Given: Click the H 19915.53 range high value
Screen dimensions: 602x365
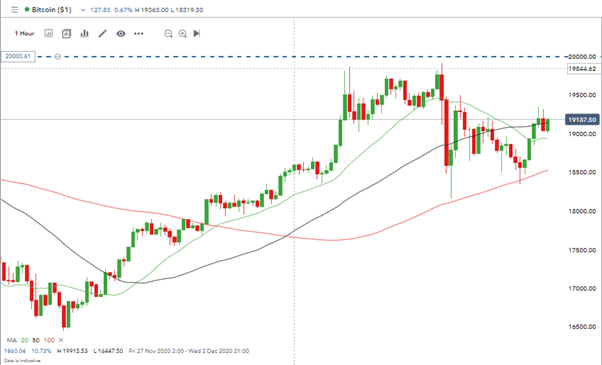Looking at the screenshot, I should (x=72, y=351).
